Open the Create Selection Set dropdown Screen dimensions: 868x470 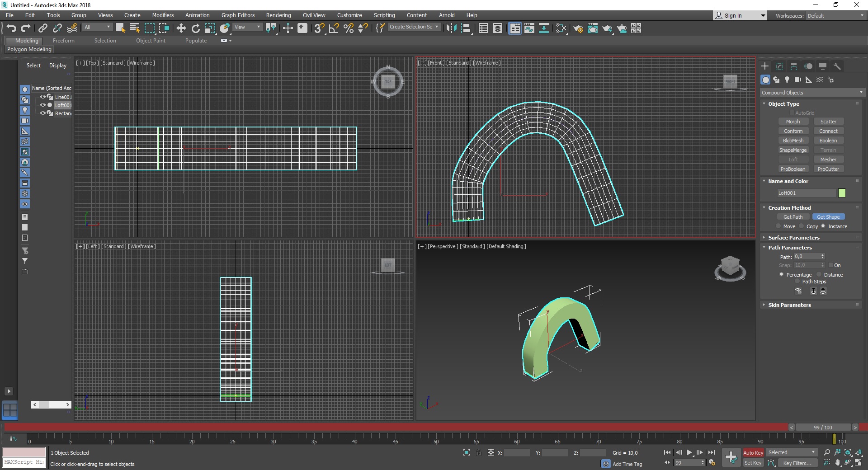point(414,27)
